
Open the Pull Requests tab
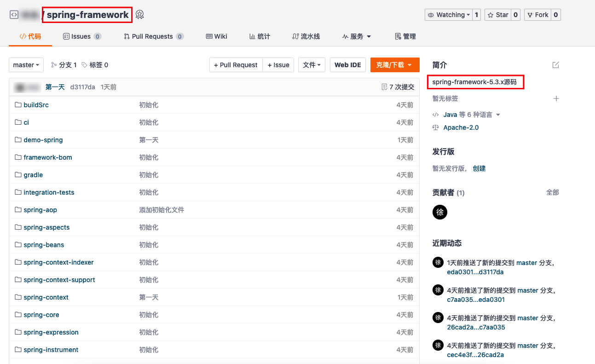tap(154, 36)
